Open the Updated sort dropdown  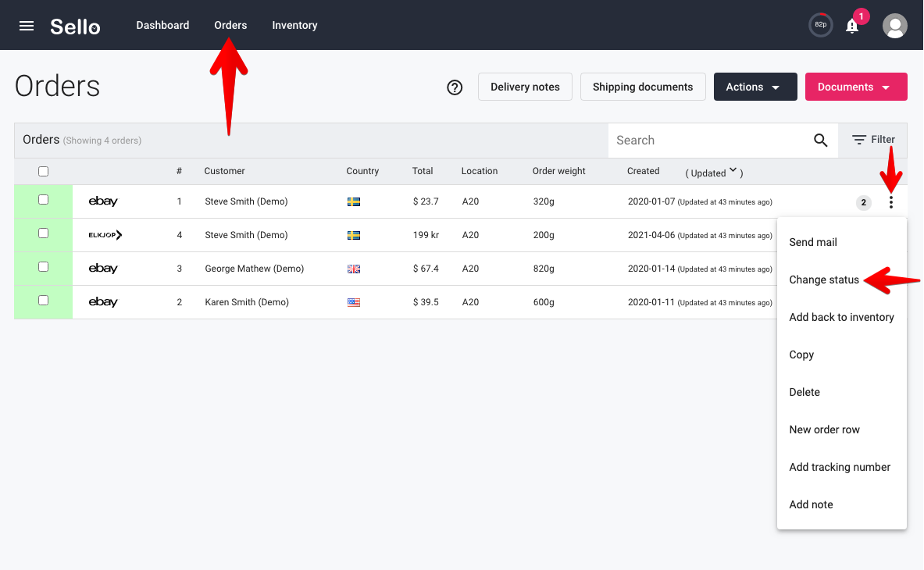click(714, 173)
